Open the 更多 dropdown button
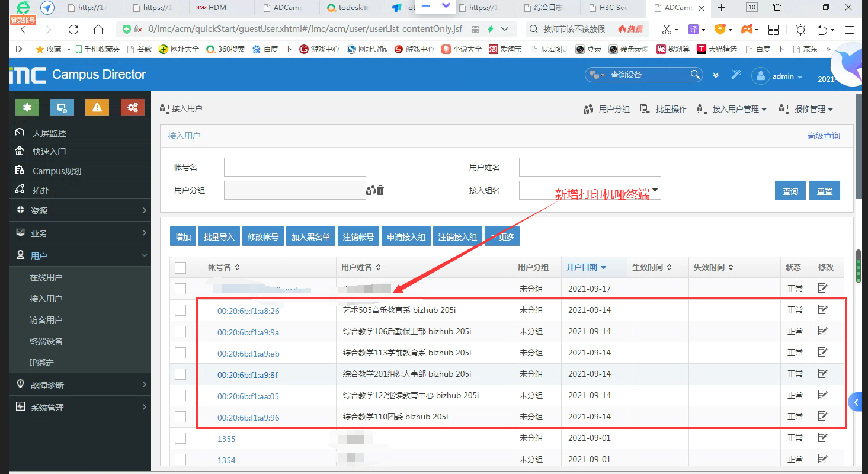868x474 pixels. pos(502,237)
